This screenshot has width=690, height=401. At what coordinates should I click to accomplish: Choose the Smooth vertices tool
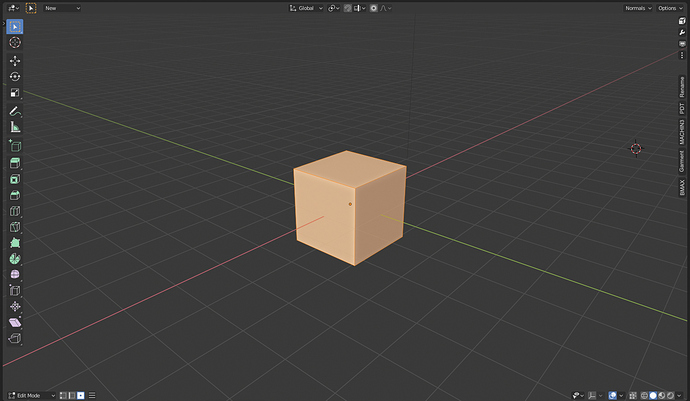point(15,274)
